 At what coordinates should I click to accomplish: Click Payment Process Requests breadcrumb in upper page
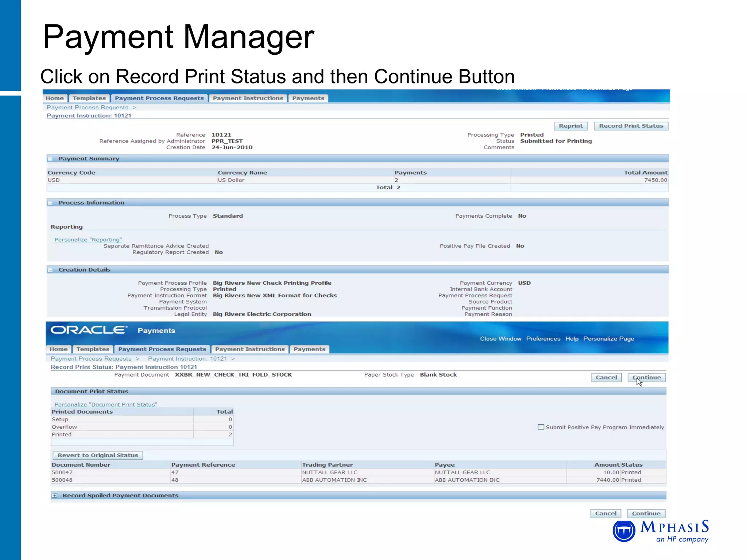click(88, 108)
